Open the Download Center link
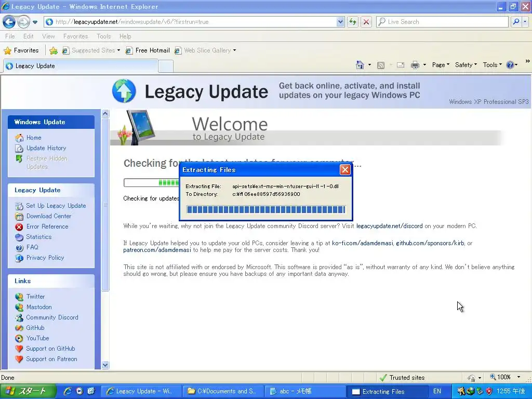 49,216
